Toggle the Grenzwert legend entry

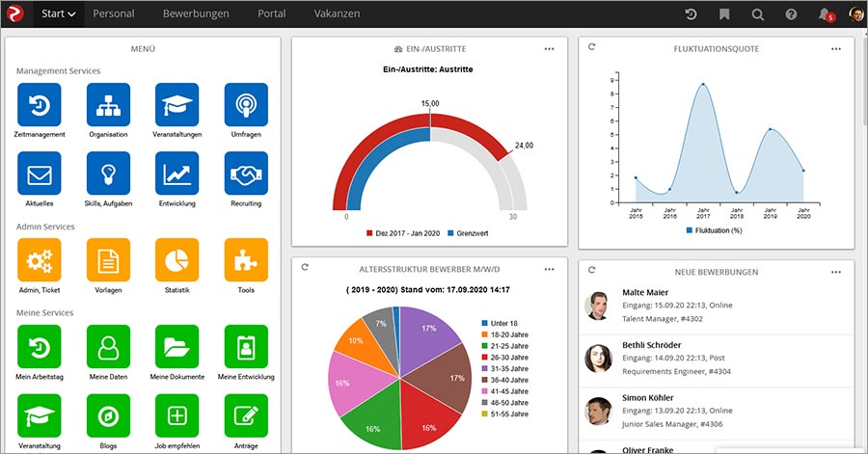click(x=469, y=233)
